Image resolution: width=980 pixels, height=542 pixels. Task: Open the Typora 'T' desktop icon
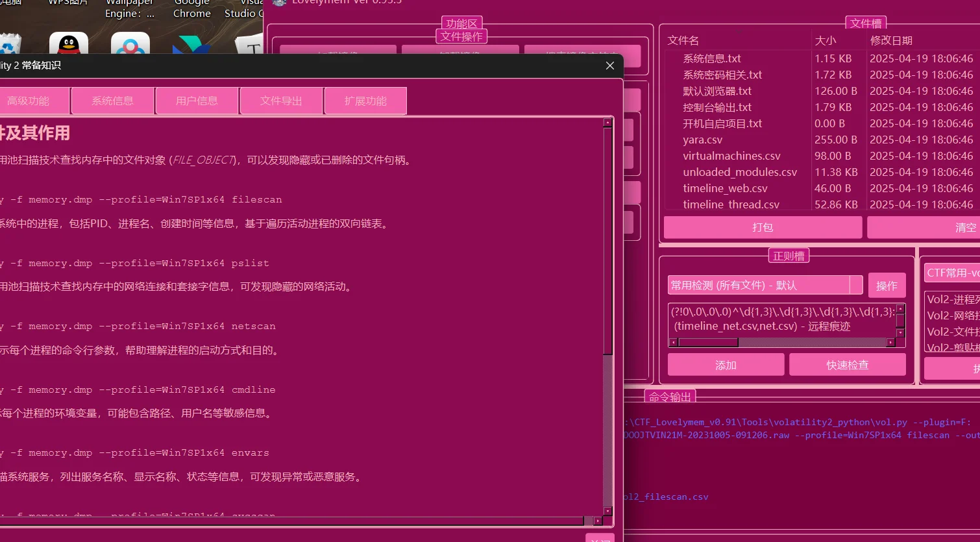pos(251,45)
